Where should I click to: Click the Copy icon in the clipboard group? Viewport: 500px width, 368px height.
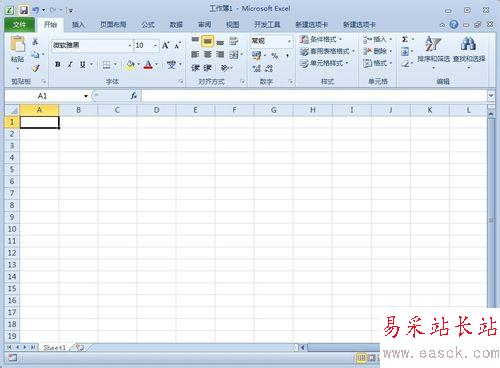[35, 54]
